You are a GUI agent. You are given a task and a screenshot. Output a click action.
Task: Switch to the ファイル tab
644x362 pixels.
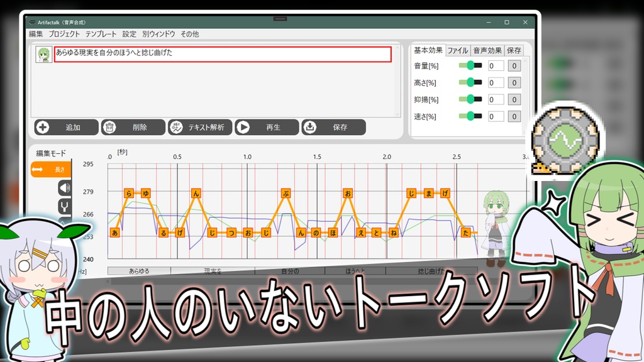click(x=458, y=50)
